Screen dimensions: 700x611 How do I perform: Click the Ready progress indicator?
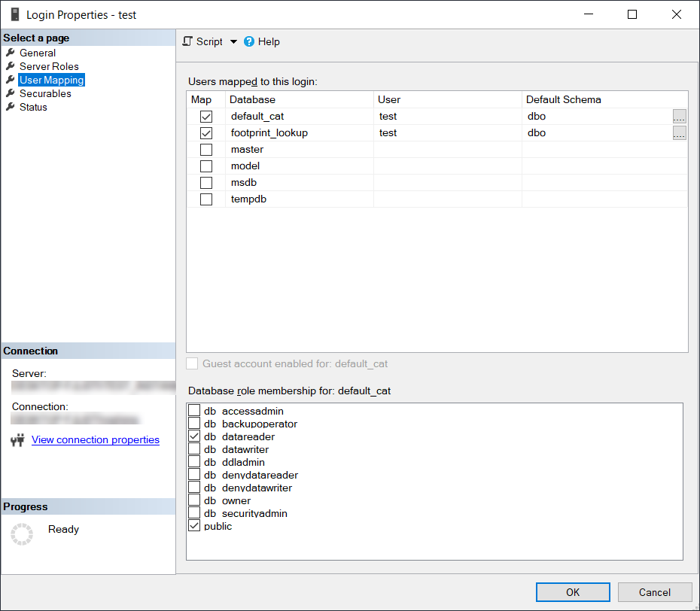pos(22,533)
